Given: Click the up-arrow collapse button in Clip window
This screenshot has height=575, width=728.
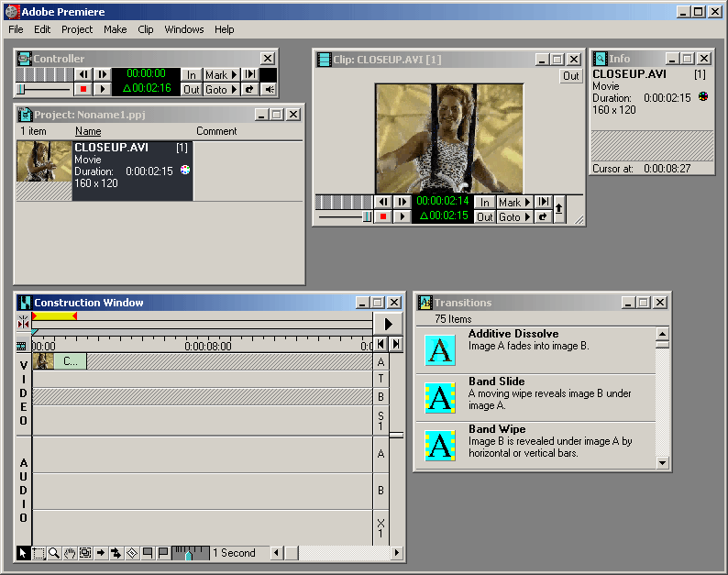Looking at the screenshot, I should click(x=559, y=209).
